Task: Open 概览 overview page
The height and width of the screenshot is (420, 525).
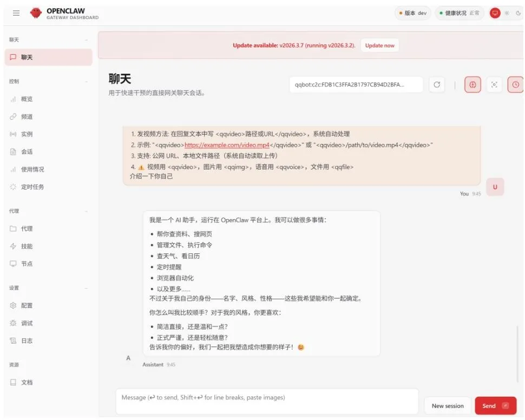Action: pyautogui.click(x=49, y=99)
